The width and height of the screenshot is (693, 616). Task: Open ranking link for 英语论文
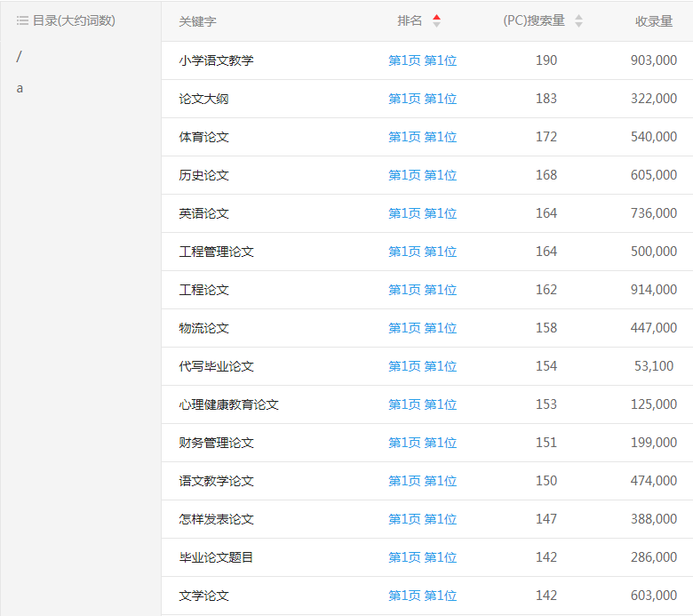click(x=422, y=213)
